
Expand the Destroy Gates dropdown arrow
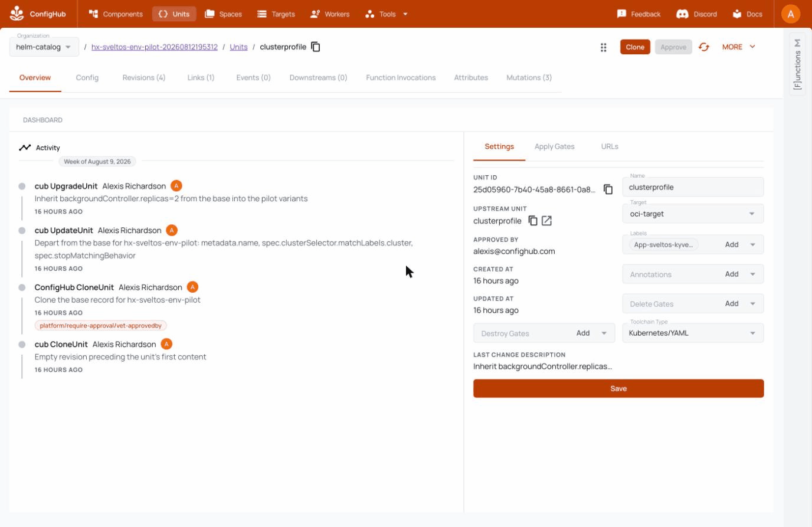pos(604,333)
